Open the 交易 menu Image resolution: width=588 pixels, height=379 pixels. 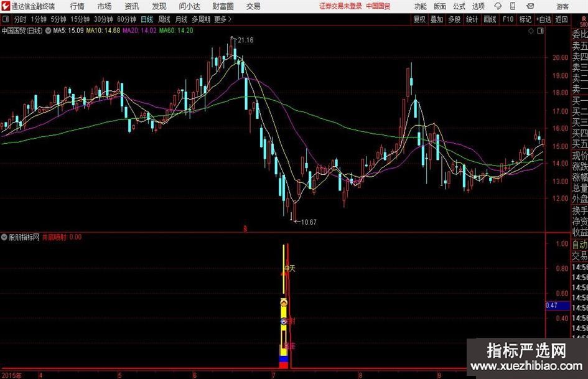tap(253, 6)
